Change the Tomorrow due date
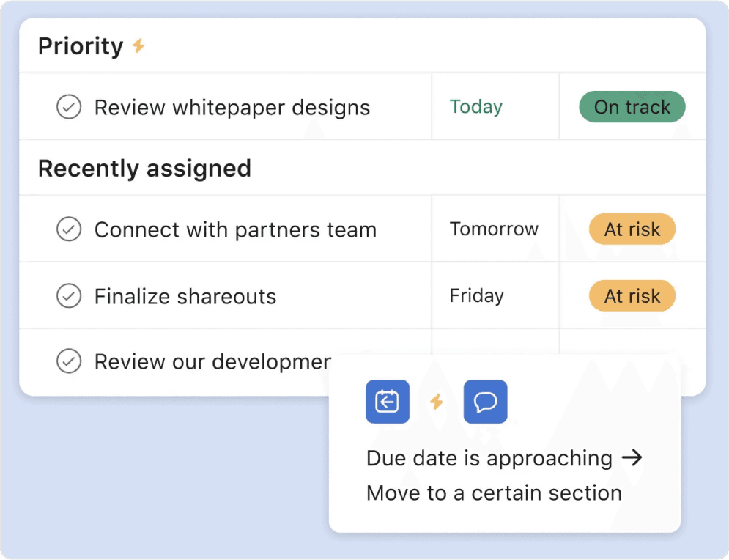The width and height of the screenshot is (729, 560). coord(494,229)
